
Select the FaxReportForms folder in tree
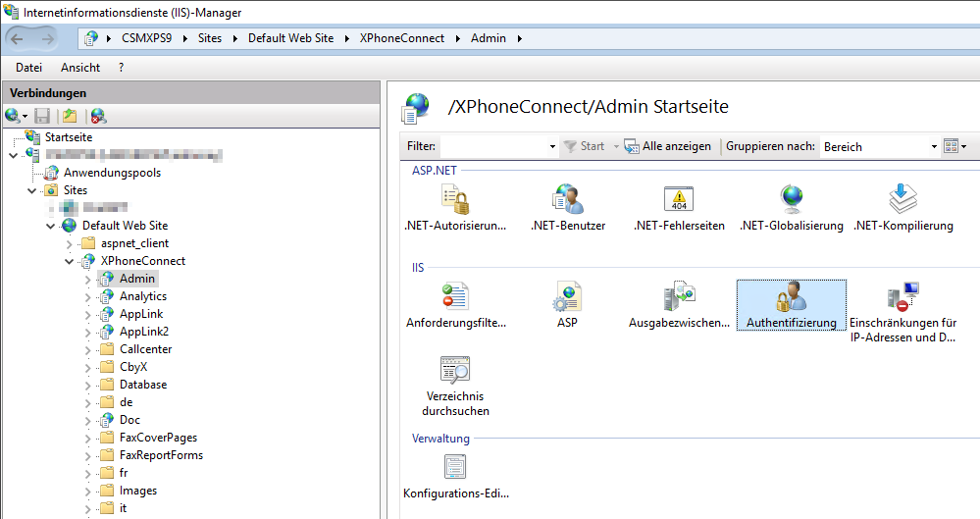[161, 455]
